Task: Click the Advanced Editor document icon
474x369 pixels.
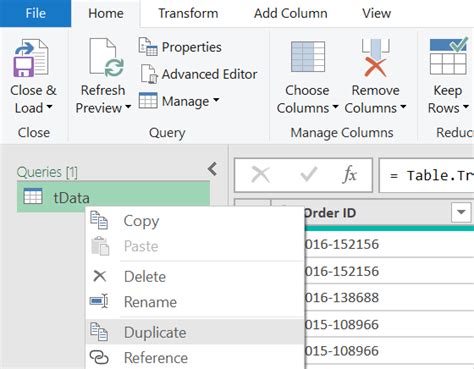Action: [148, 74]
